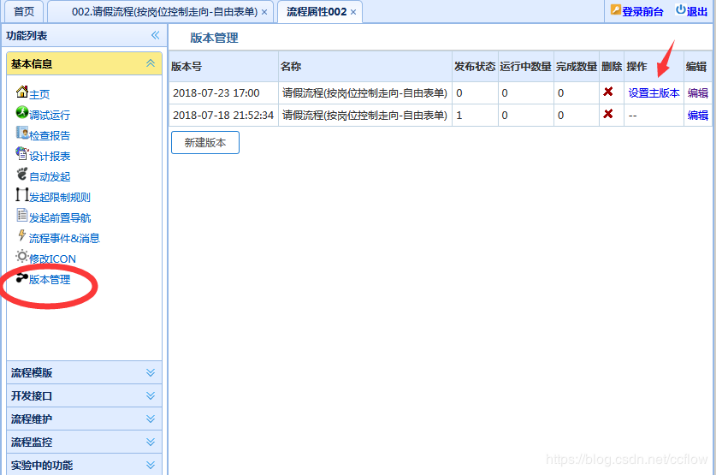Viewport: 717px width, 475px height.
Task: Expand the 流程监控 section
Action: tap(150, 442)
